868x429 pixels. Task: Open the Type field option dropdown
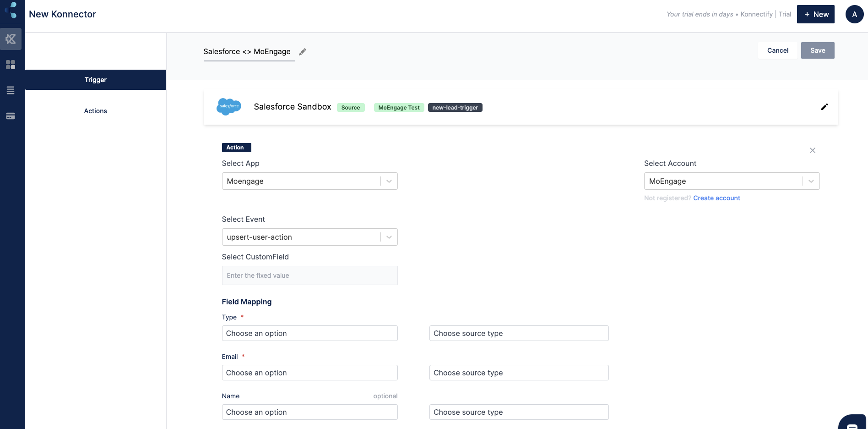[310, 333]
